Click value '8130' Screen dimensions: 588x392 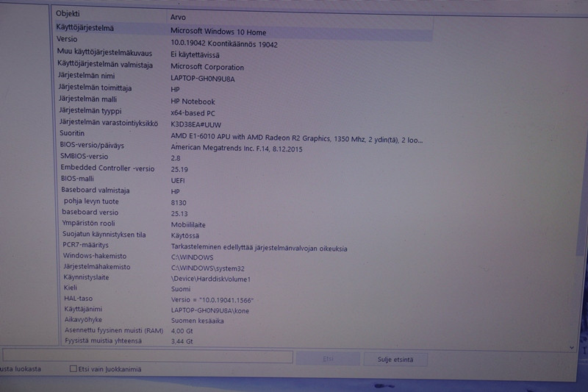tap(179, 202)
